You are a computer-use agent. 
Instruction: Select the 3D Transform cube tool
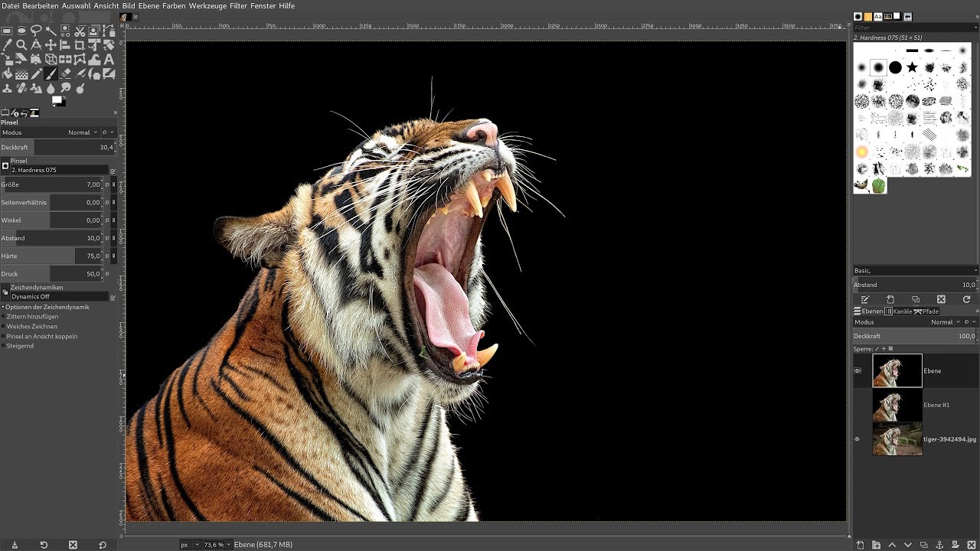[x=51, y=60]
